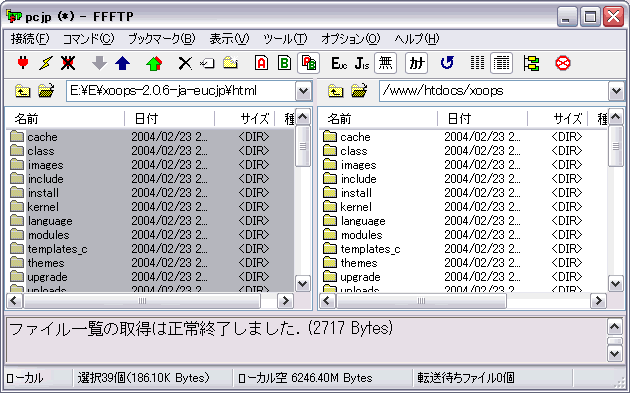This screenshot has width=630, height=393.
Task: Click the blue Upload arrow icon
Action: click(x=123, y=63)
